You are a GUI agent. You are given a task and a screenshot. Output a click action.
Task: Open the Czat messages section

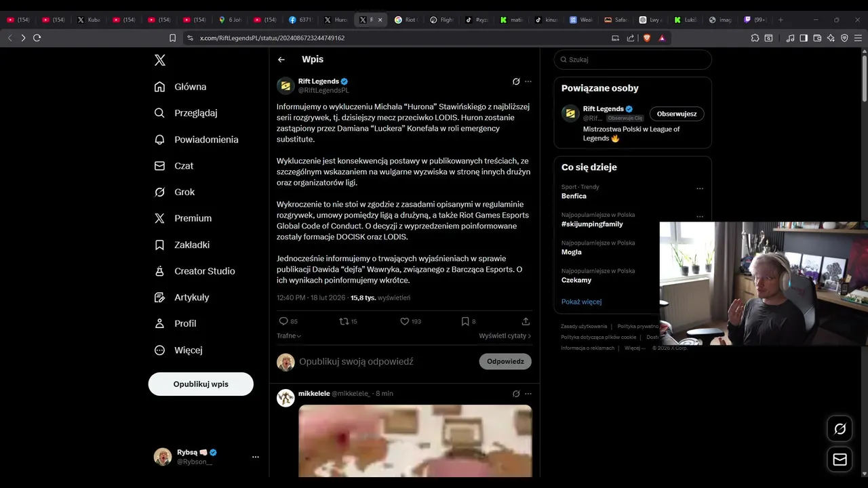point(174,166)
